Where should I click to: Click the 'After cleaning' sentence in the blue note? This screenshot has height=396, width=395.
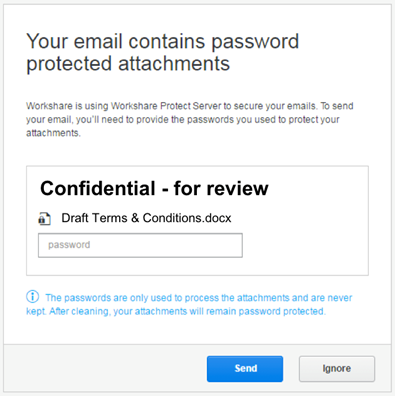point(79,311)
